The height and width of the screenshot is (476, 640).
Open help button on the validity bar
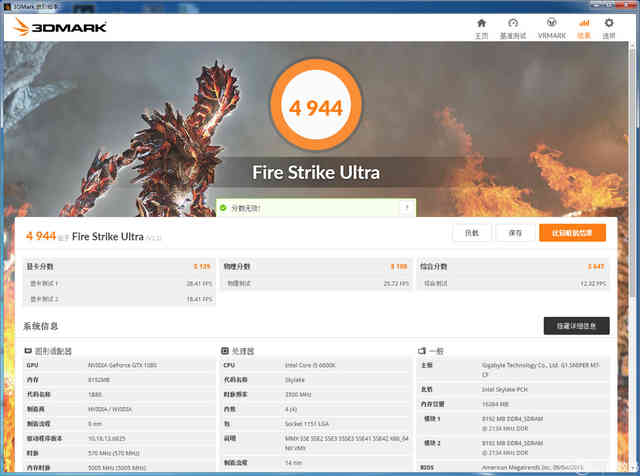click(x=407, y=208)
